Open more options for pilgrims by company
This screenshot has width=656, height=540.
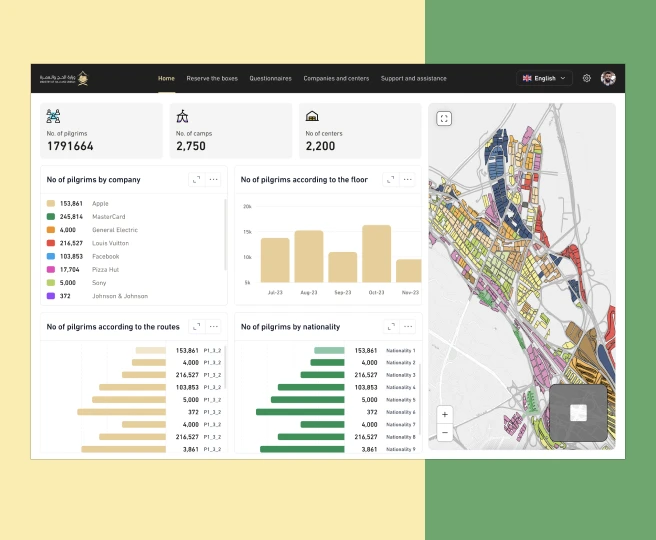point(213,179)
